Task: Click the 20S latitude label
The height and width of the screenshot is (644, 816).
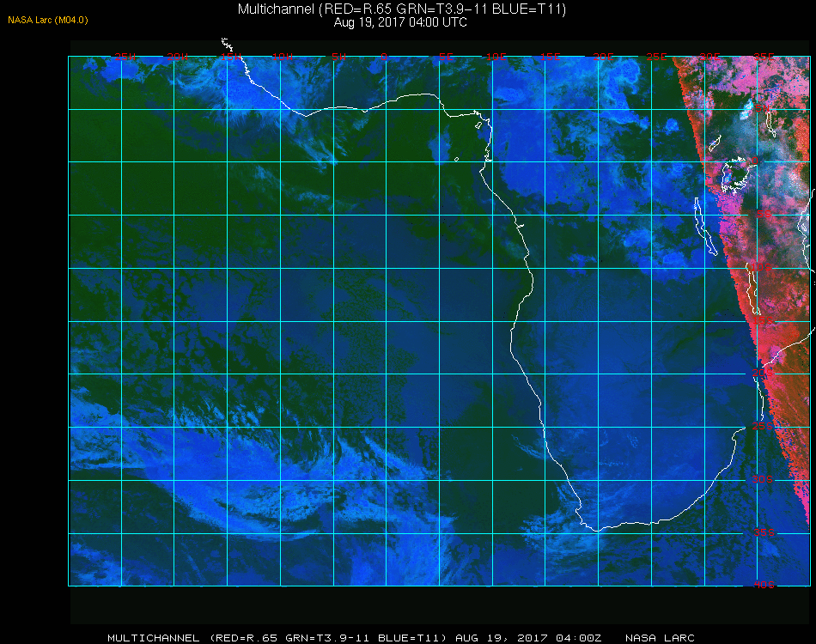Action: 762,373
